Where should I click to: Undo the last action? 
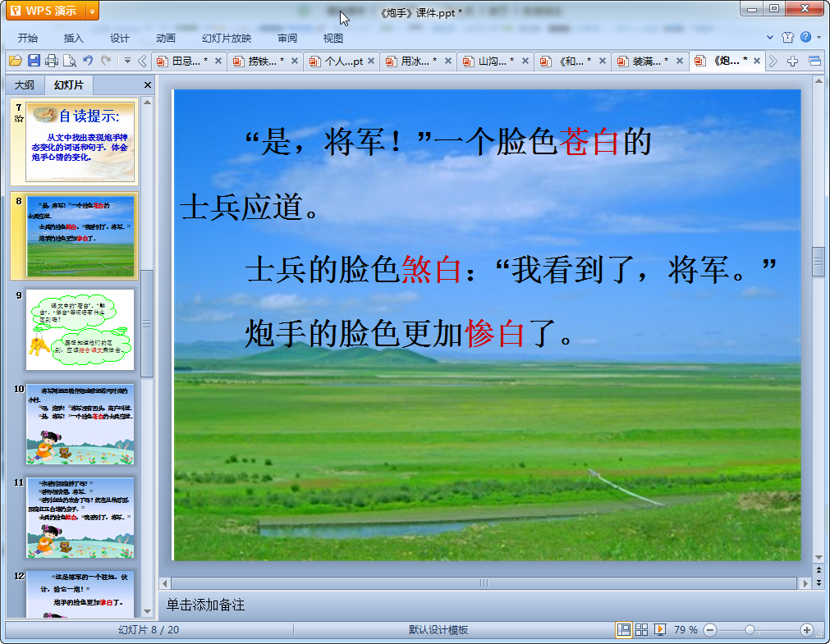tap(88, 61)
